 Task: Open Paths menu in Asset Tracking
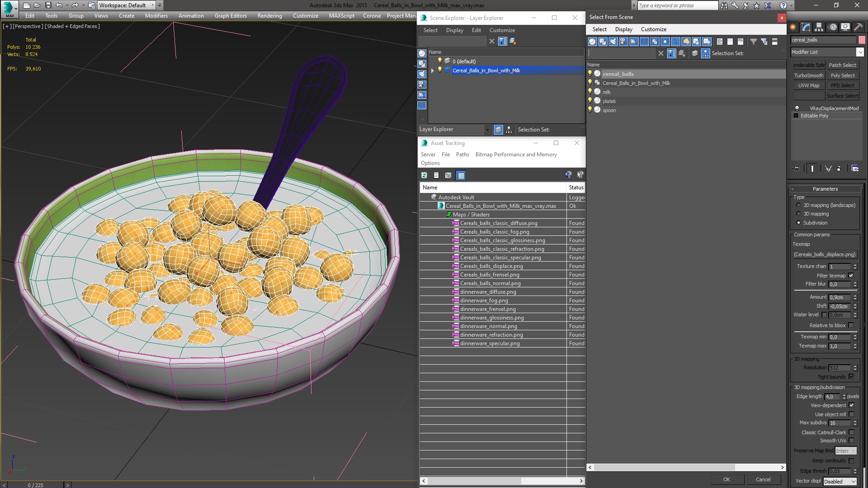pyautogui.click(x=462, y=155)
